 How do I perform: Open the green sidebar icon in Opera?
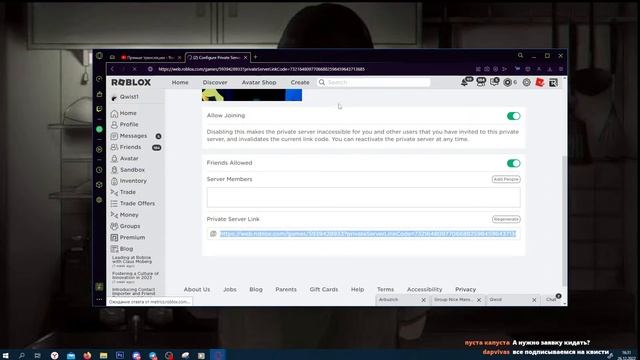pos(99,129)
